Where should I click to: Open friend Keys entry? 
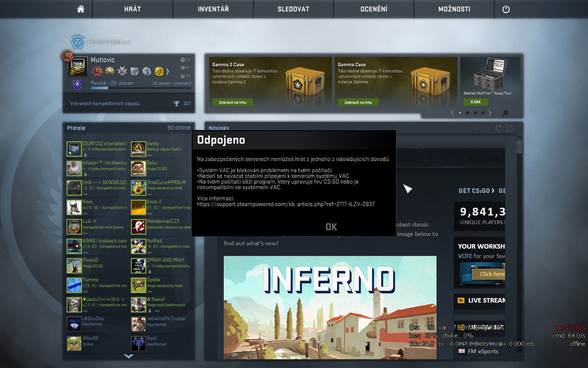point(97,207)
